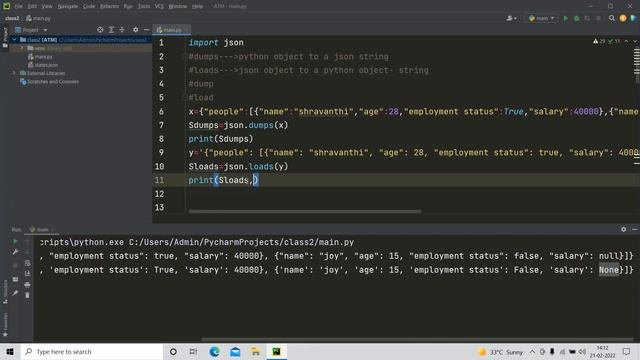640x360 pixels.
Task: Open Project panel settings gear
Action: [x=136, y=30]
